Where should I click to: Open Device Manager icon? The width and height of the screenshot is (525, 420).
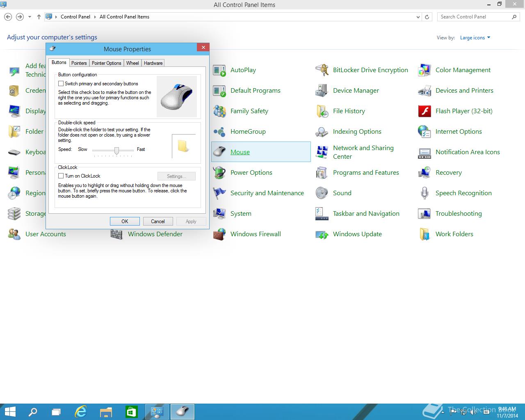[x=322, y=91]
